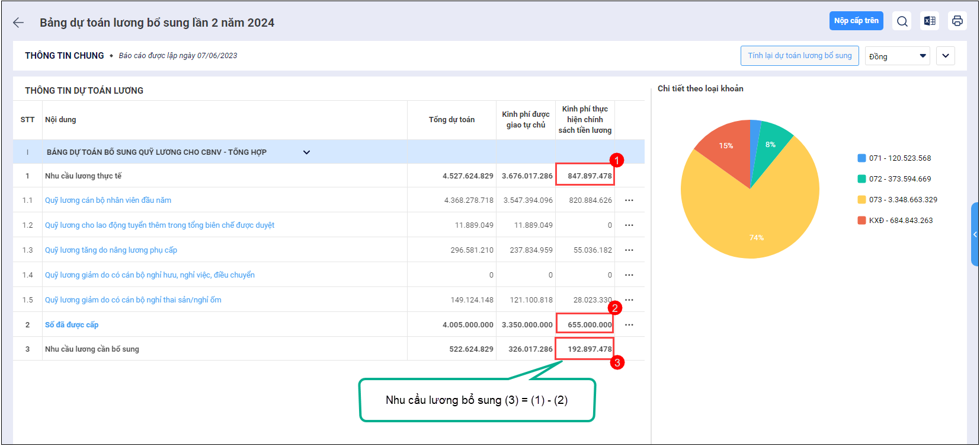Open more options for Số đã được cấp row
This screenshot has height=446, width=980.
629,325
